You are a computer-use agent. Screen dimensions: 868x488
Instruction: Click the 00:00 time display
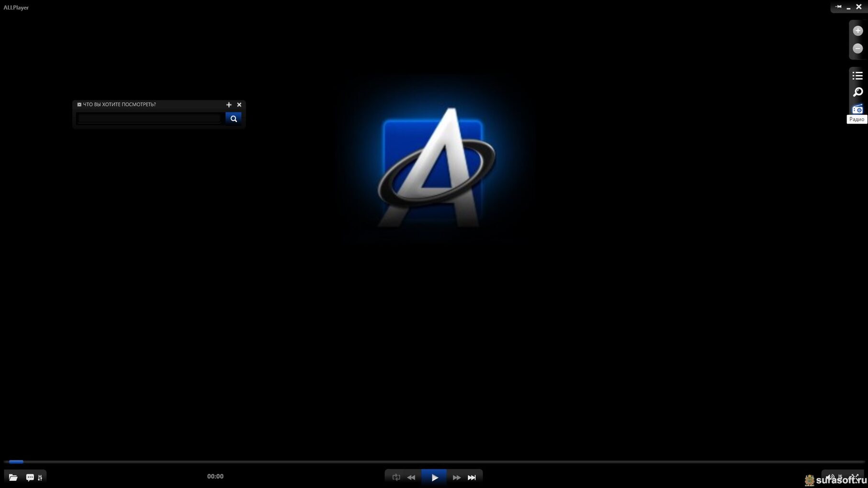tap(215, 476)
